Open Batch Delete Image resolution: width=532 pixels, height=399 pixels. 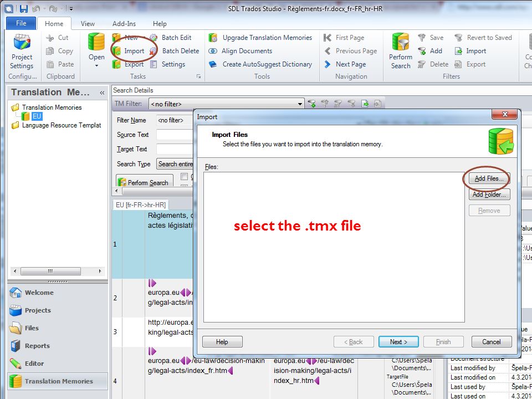[175, 51]
